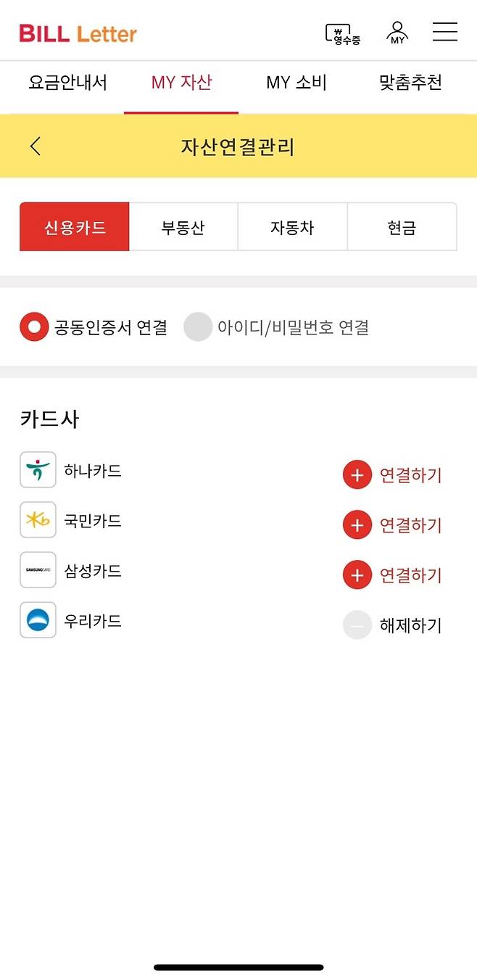Screen dimensions: 477x980
Task: Select the 현금 category button
Action: coord(402,226)
